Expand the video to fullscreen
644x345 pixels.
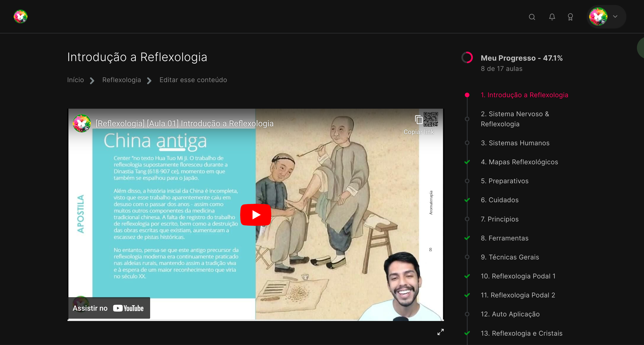441,332
